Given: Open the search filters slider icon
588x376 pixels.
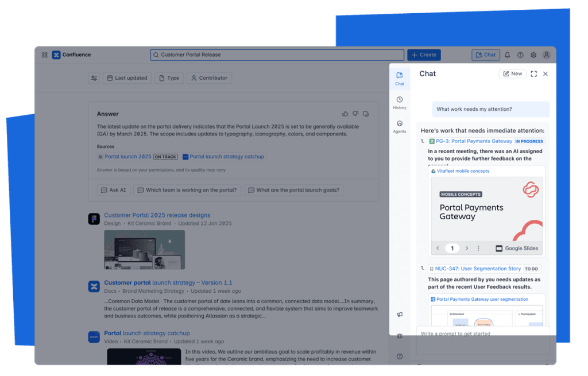Looking at the screenshot, I should coord(94,78).
